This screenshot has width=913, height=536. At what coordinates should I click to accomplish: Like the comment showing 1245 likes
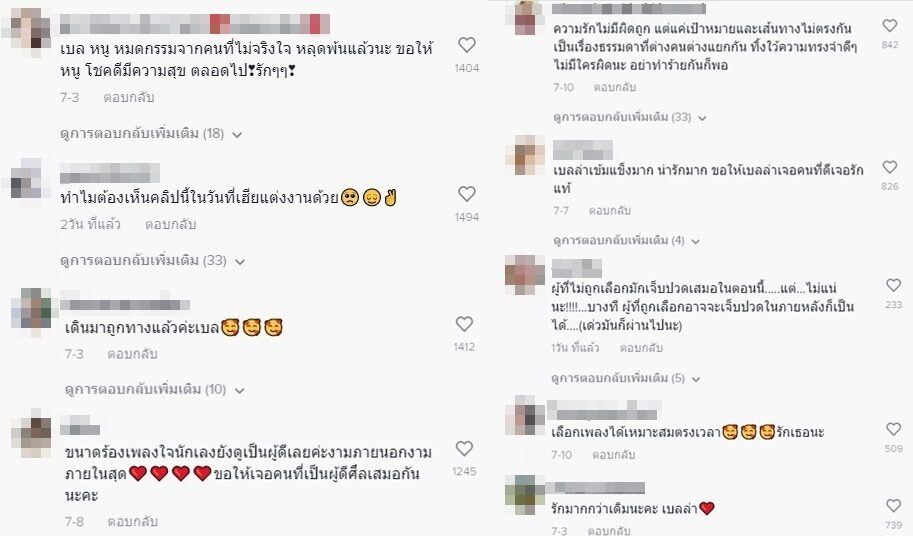464,448
